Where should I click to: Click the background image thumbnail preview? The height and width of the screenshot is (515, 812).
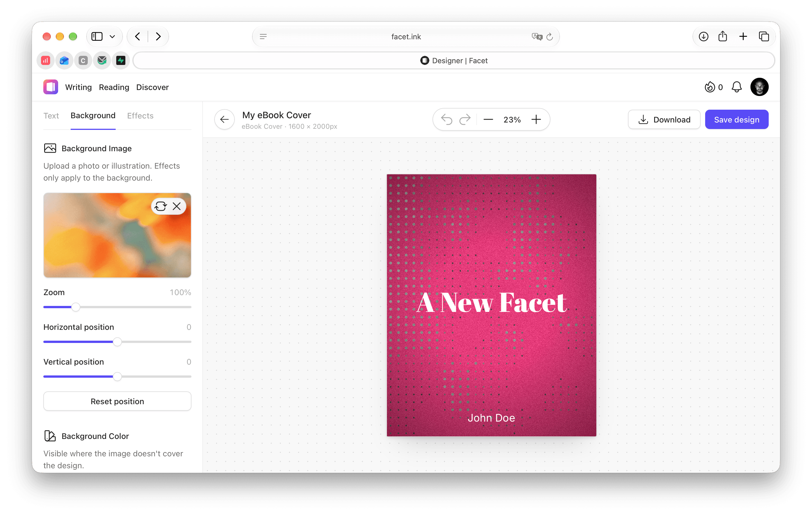click(117, 235)
